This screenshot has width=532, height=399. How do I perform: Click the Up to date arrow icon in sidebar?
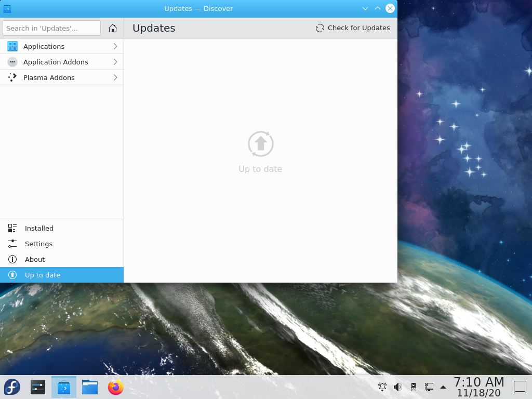coord(12,275)
